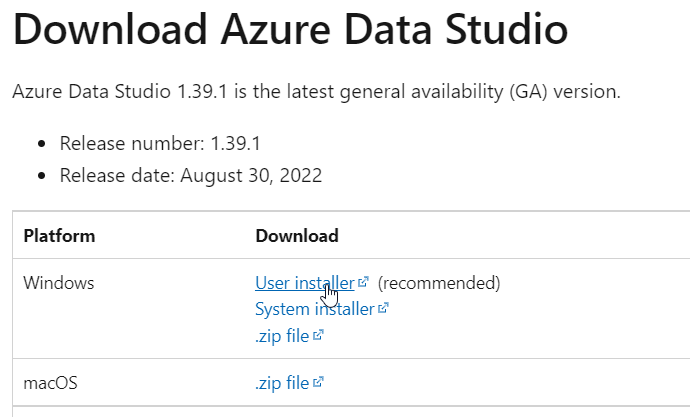Click the (recommended) label
The height and width of the screenshot is (417, 690).
(x=439, y=283)
